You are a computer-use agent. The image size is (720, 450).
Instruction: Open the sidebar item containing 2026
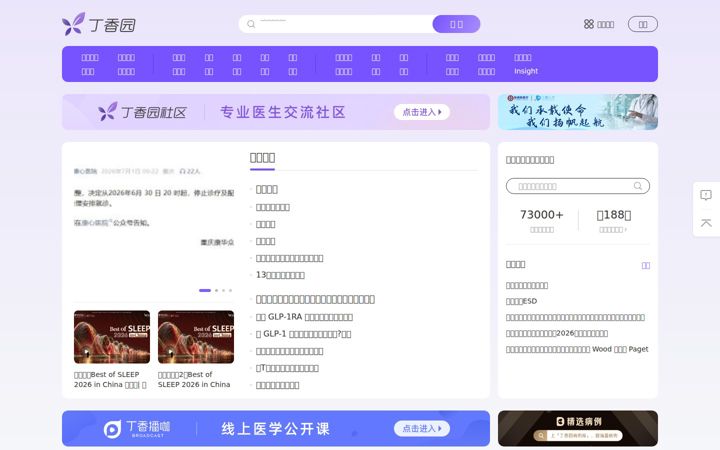(557, 333)
